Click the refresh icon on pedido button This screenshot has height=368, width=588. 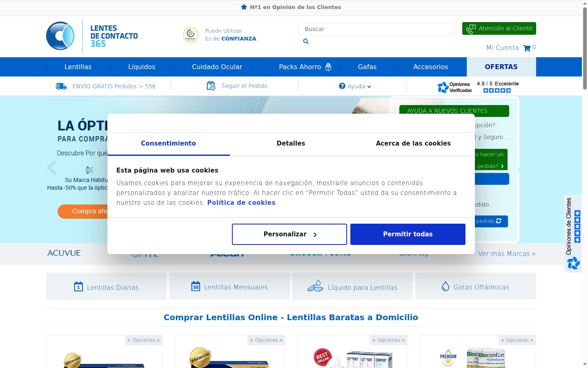(x=499, y=221)
